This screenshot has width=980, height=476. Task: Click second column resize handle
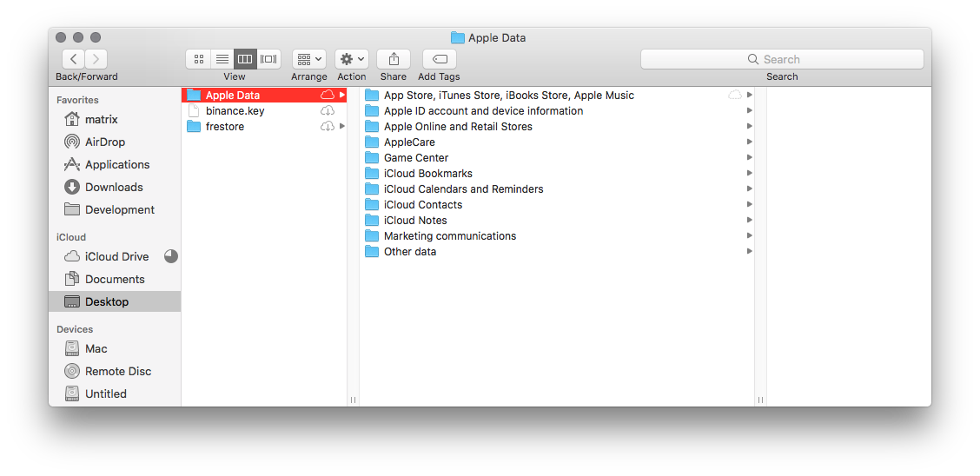coord(760,400)
